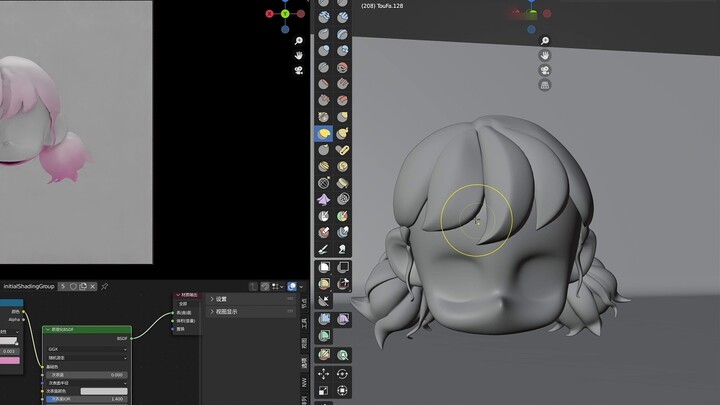
Task: Click the pink color swatch on left node
Action: 9,362
